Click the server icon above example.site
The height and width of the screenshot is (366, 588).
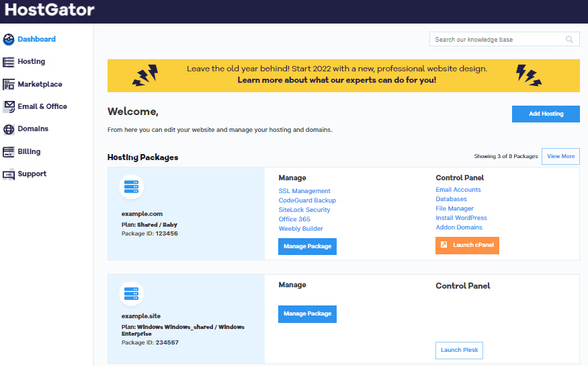coord(131,293)
